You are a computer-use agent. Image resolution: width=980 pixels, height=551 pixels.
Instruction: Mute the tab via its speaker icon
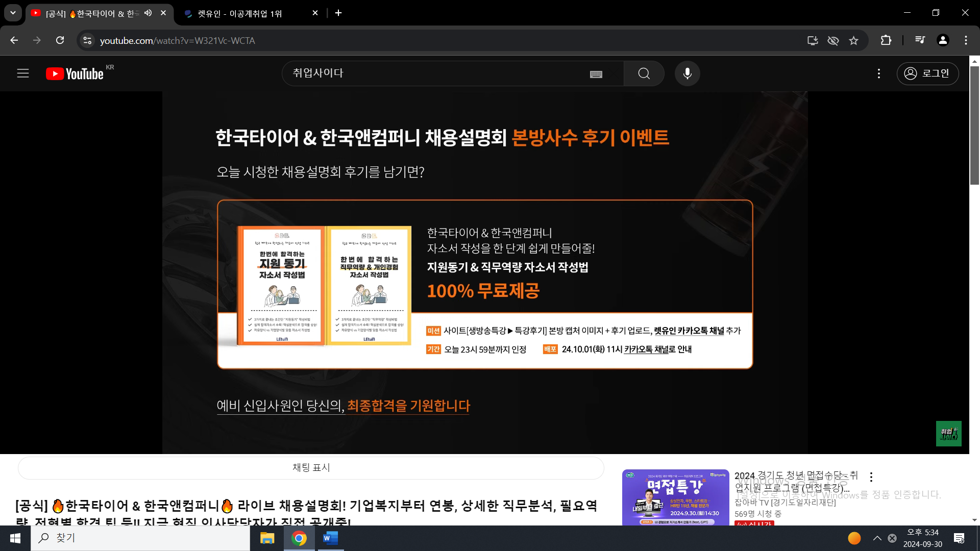coord(148,13)
